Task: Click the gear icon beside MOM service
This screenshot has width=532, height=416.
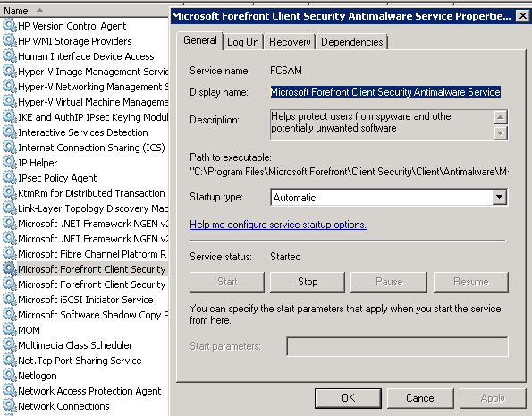Action: 9,330
